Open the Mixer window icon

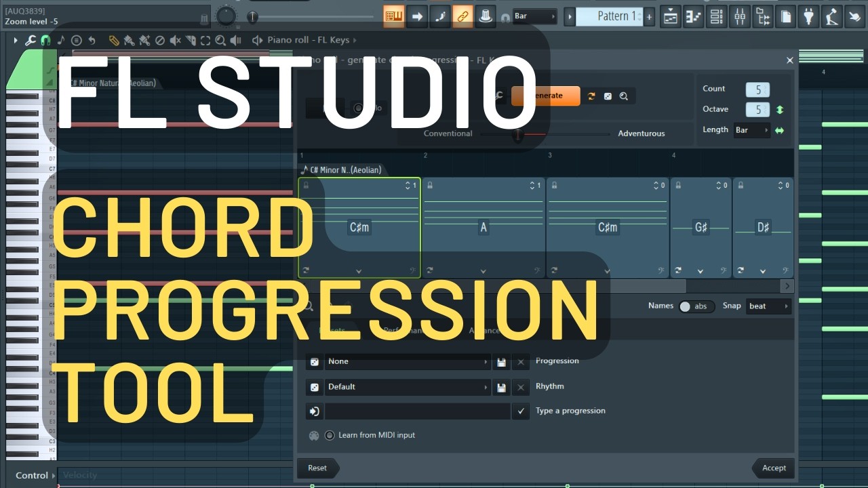[x=739, y=16]
